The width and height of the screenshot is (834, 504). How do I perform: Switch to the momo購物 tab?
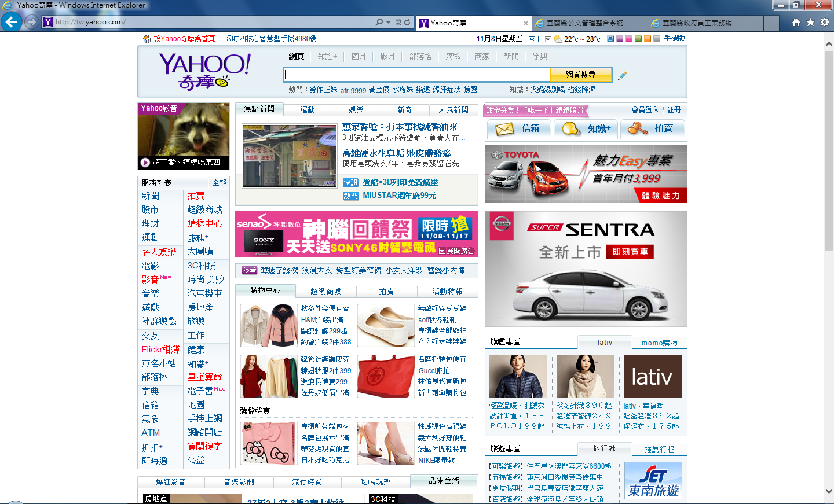(x=659, y=343)
